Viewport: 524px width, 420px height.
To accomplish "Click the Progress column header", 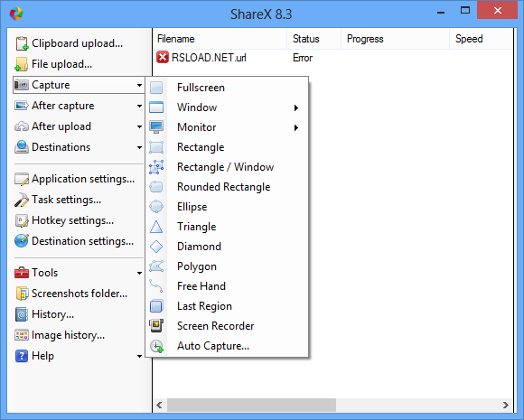I will coord(395,39).
